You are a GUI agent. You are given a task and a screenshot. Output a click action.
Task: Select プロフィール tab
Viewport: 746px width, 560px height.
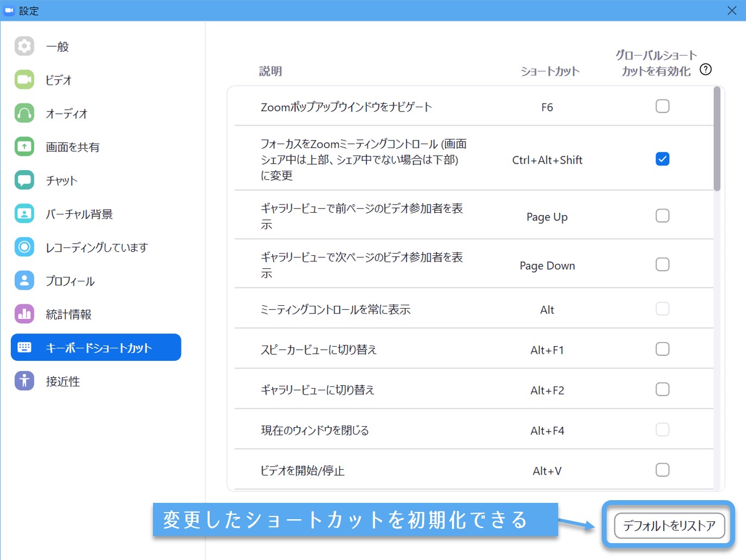96,280
